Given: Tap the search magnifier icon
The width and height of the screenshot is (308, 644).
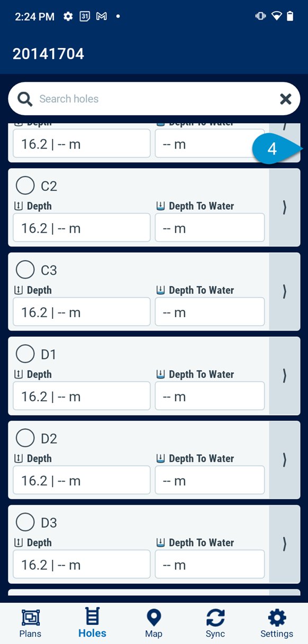Looking at the screenshot, I should point(24,99).
